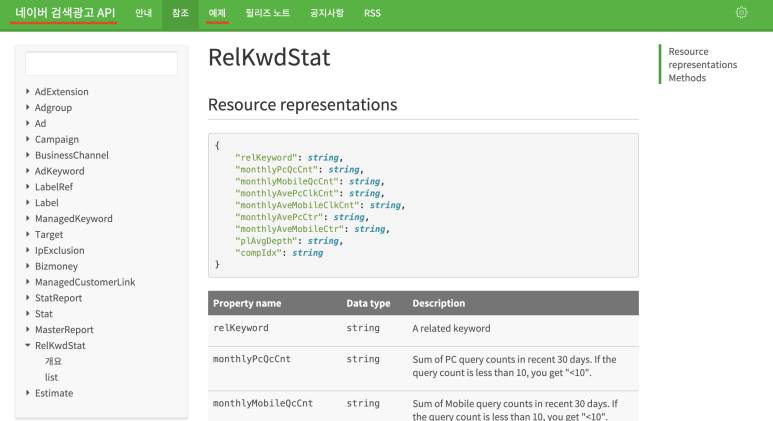Select list under RelKwdStat
Screen dimensions: 773x421
click(x=51, y=377)
